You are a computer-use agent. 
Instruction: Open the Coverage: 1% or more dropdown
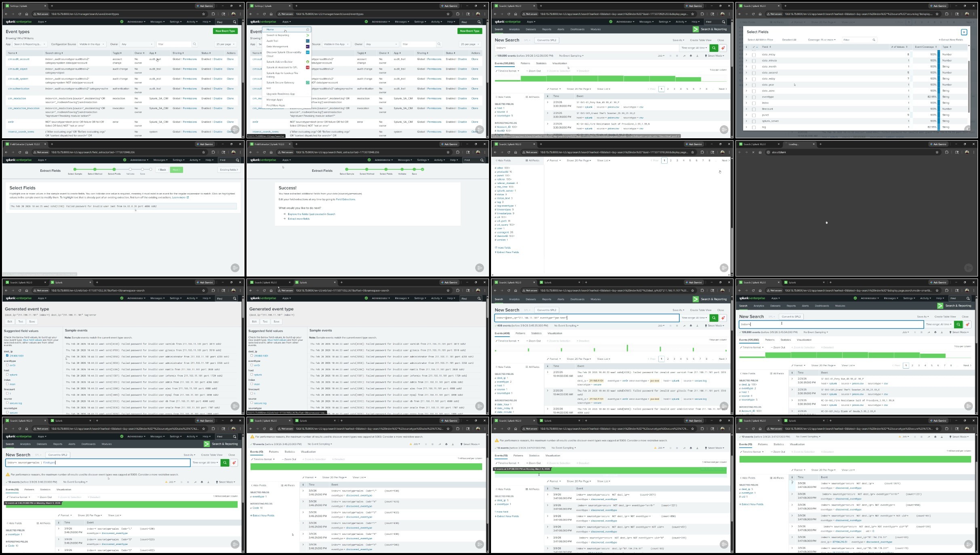[x=822, y=40]
